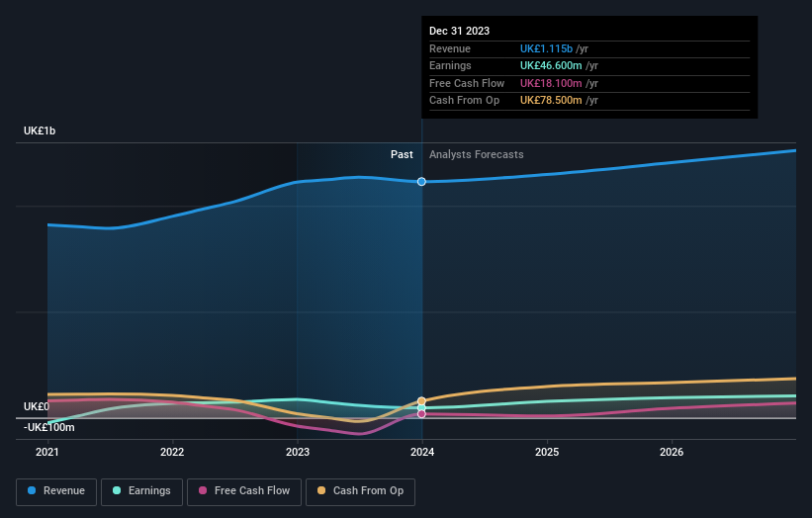The width and height of the screenshot is (812, 518).
Task: Click the teal Earnings data point at 2024
Action: pos(421,407)
